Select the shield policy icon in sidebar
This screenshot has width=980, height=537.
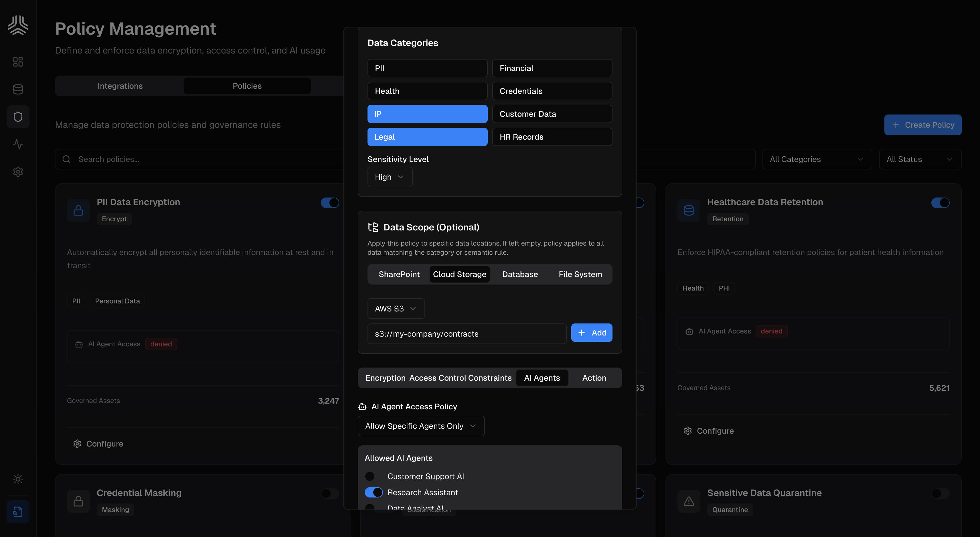click(x=18, y=117)
